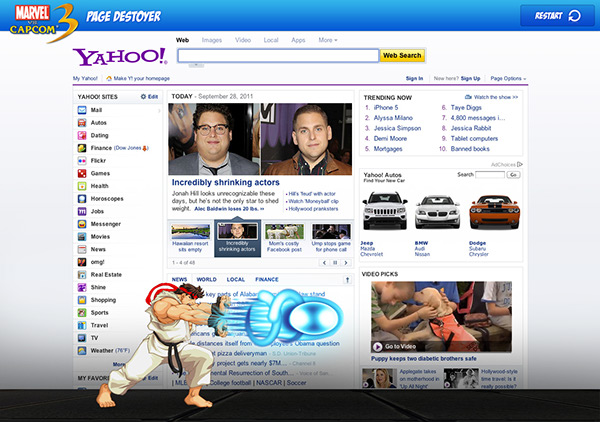The width and height of the screenshot is (600, 422).
Task: Click the AdChoices triangle icon
Action: pos(520,165)
